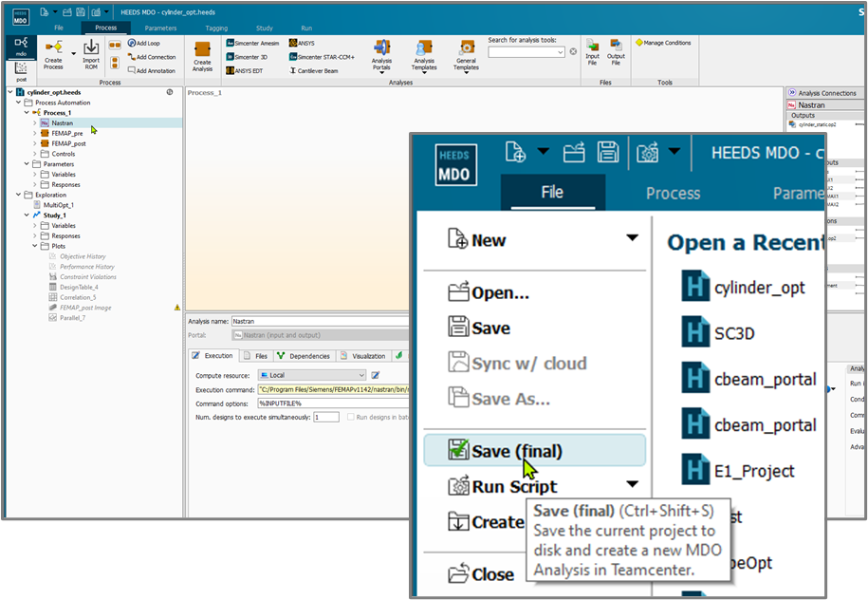This screenshot has height=600, width=868.
Task: Collapse the Plots tree node
Action: 35,246
